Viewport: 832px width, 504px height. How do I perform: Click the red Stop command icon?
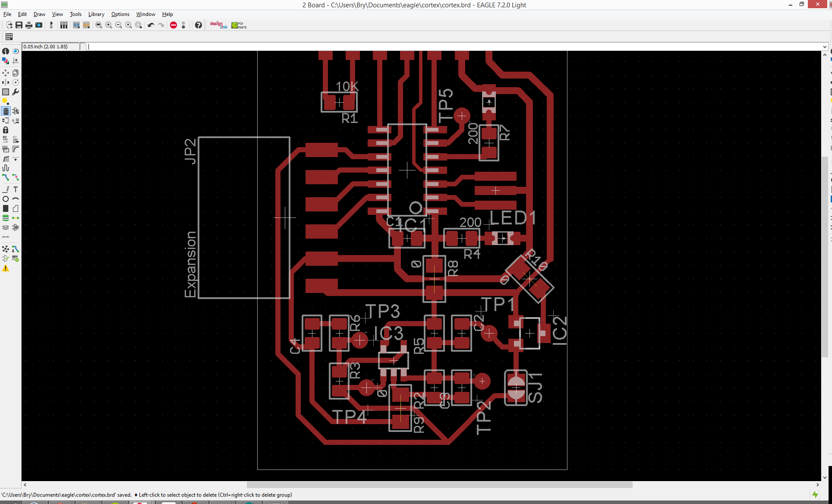pyautogui.click(x=173, y=25)
